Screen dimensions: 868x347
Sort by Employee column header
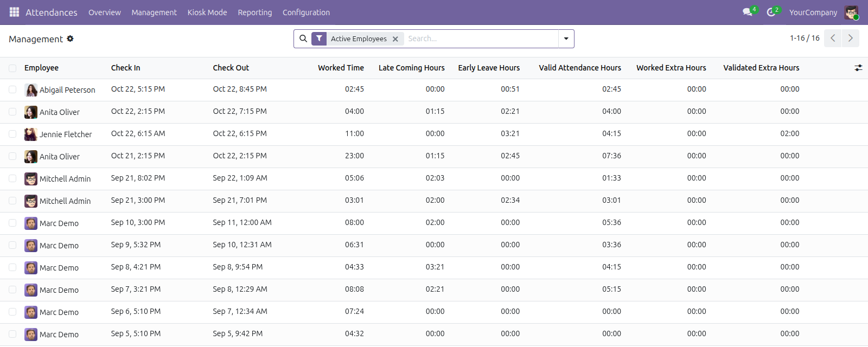(41, 68)
